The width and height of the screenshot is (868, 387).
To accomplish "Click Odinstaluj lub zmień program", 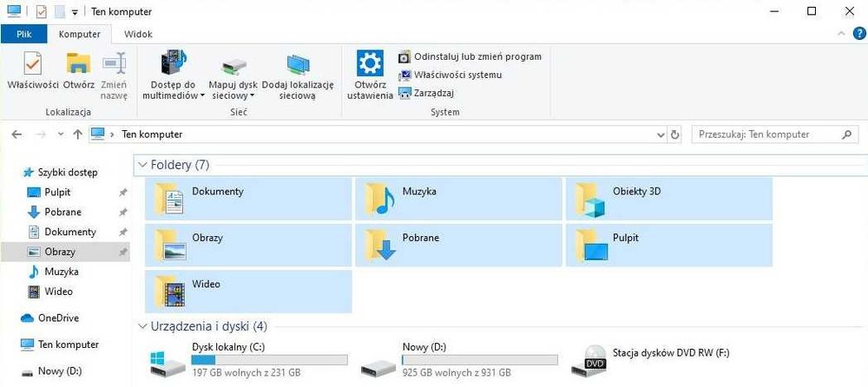I will coord(470,56).
